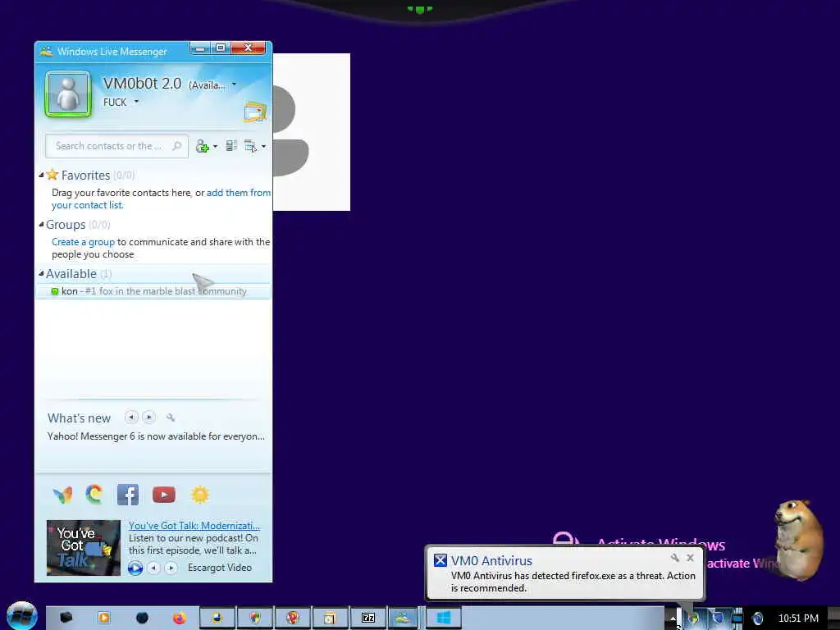
Task: Click the Escargot Video label
Action: click(x=220, y=568)
